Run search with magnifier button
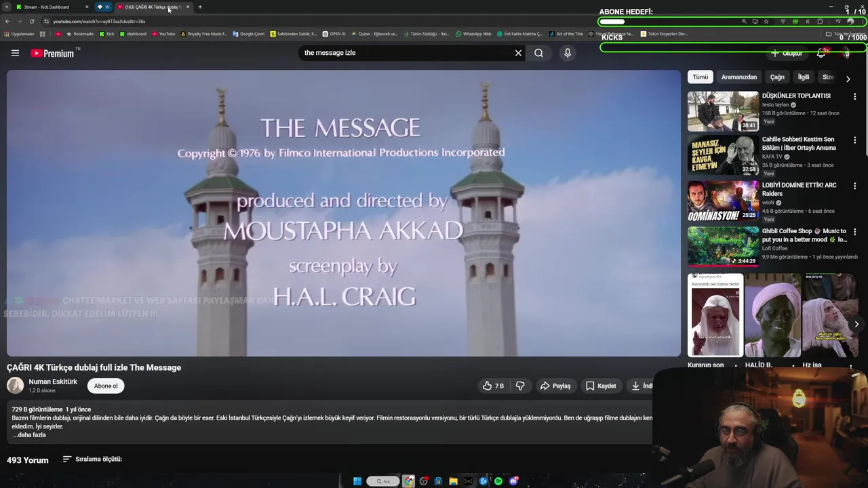This screenshot has width=868, height=488. 538,53
